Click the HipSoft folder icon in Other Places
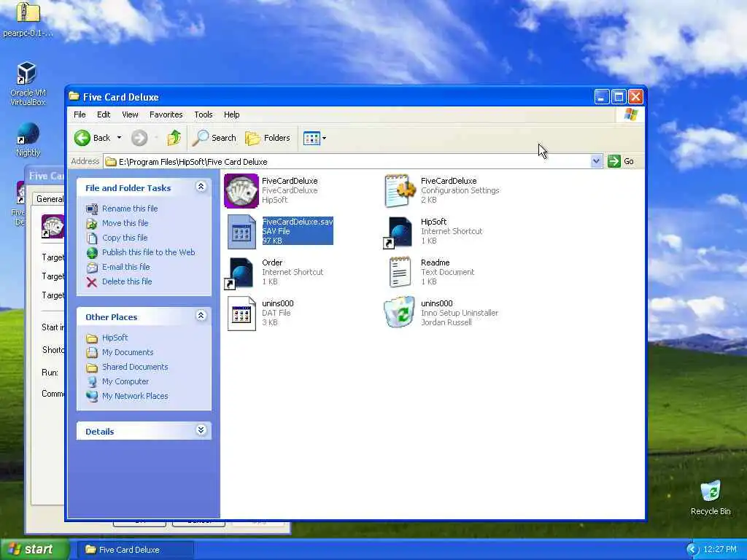 tap(92, 338)
